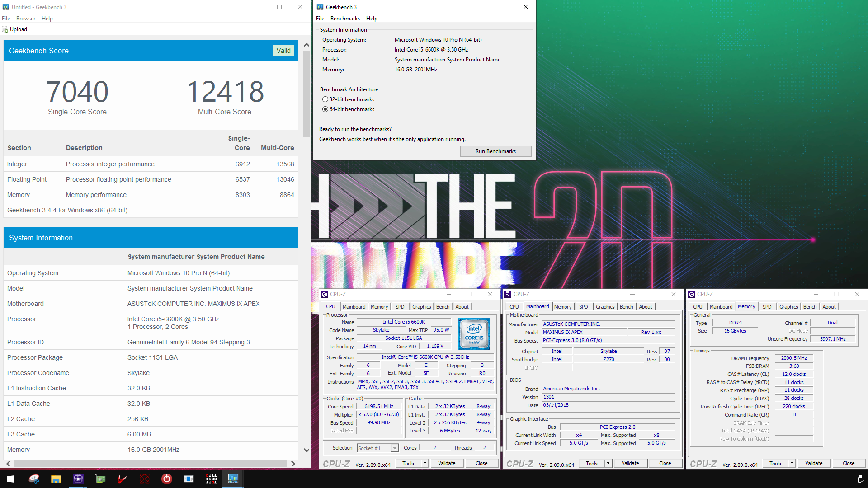Switch to CPU tab in Memory window
The height and width of the screenshot is (488, 868).
tap(698, 307)
